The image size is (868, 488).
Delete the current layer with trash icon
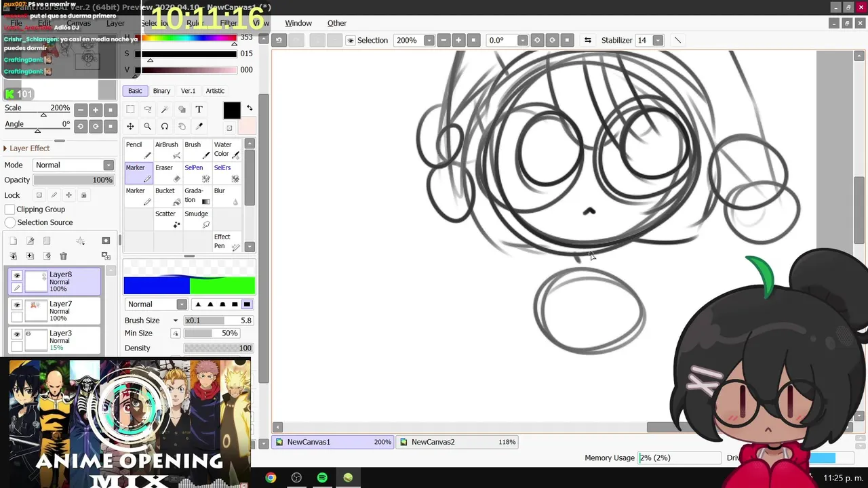(x=63, y=256)
